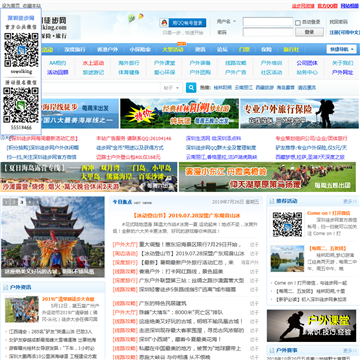Open the 帖子 search scope dropdown
This screenshot has width=360, height=360.
(x=172, y=88)
